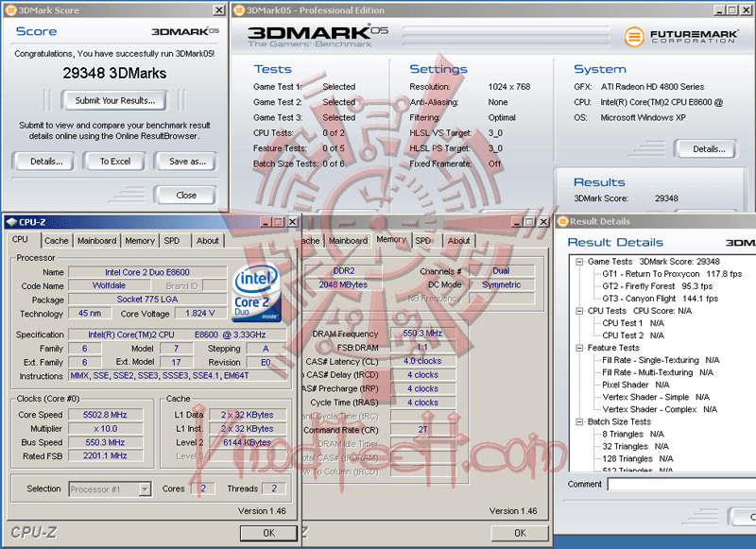Image resolution: width=756 pixels, height=549 pixels.
Task: Open Mainboard tab in second CPU-Z window
Action: 348,241
